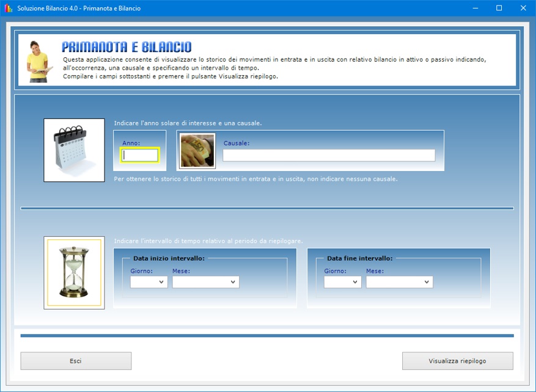Focus the Anno year input field
The width and height of the screenshot is (536, 392).
tap(140, 155)
